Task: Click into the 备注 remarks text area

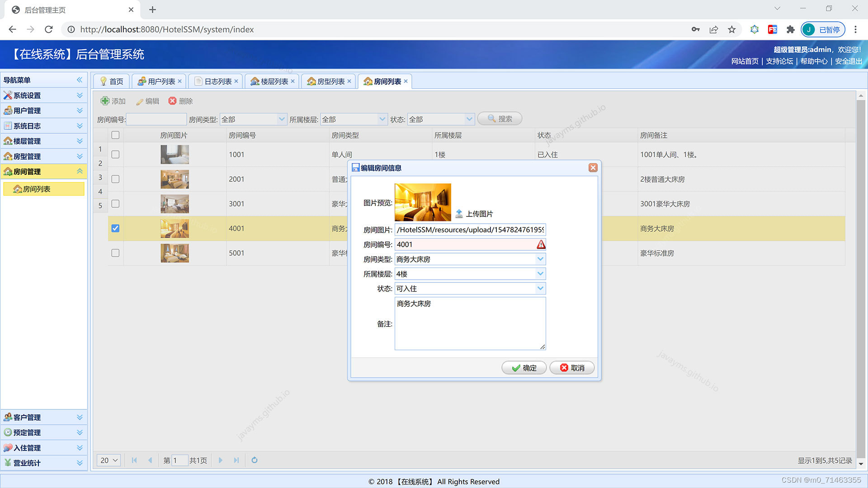Action: [x=470, y=324]
